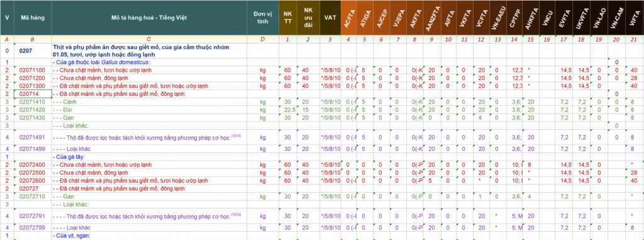Click the '- - - Cánh' description cell

point(149,101)
